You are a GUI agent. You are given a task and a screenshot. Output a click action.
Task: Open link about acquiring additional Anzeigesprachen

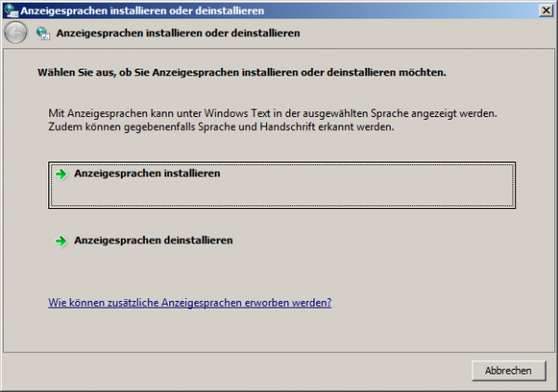point(190,303)
